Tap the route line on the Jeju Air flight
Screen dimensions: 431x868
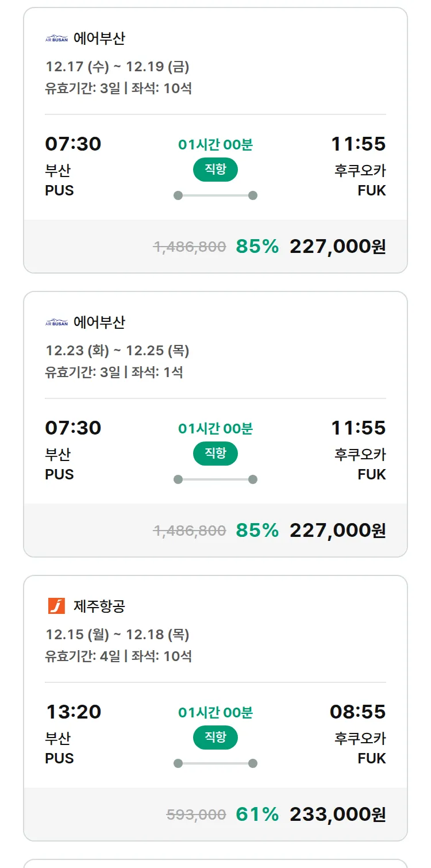coord(215,763)
